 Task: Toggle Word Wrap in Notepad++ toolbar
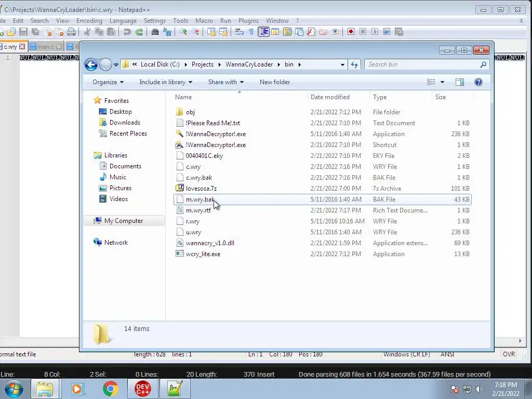click(239, 32)
